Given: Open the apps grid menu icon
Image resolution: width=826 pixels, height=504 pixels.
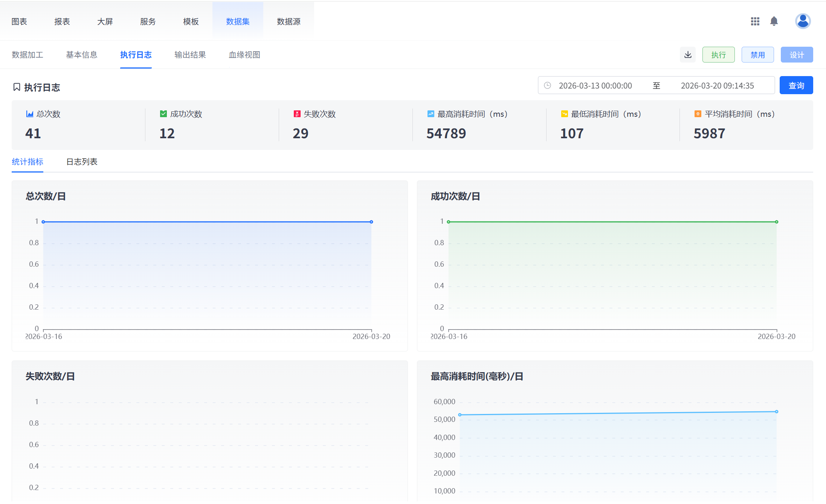Looking at the screenshot, I should click(x=755, y=21).
